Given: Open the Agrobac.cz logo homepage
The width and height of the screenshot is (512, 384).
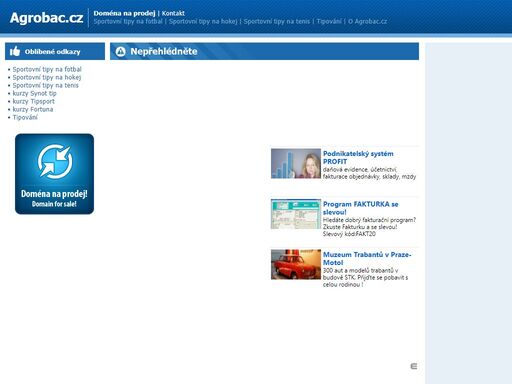Looking at the screenshot, I should click(x=46, y=18).
